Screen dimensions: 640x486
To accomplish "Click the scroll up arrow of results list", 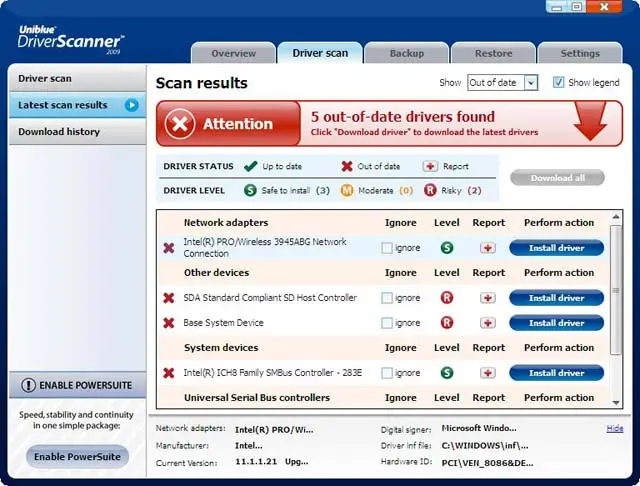I will (616, 217).
